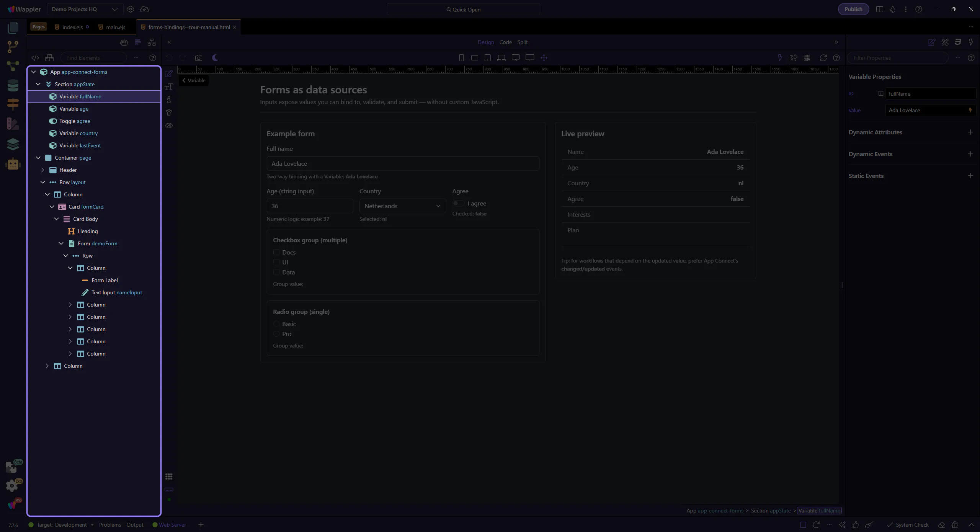Click the Full name text input field
This screenshot has width=980, height=532.
(x=402, y=163)
